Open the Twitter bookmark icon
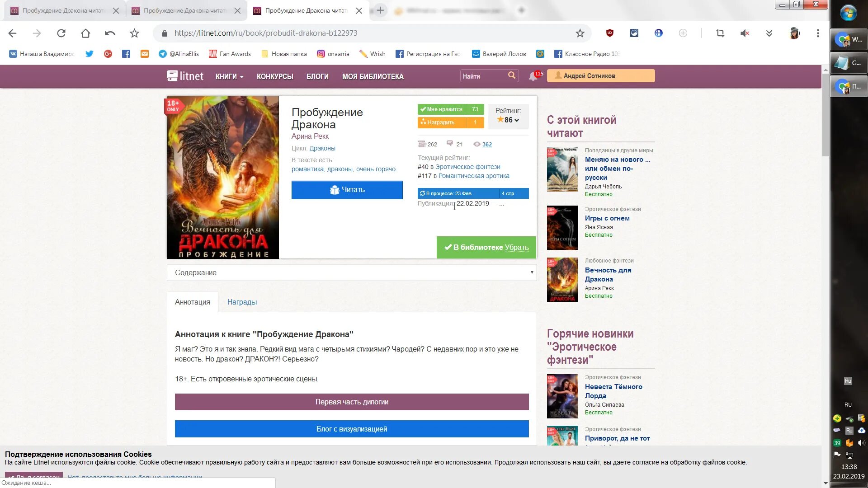This screenshot has width=868, height=488. click(x=89, y=54)
